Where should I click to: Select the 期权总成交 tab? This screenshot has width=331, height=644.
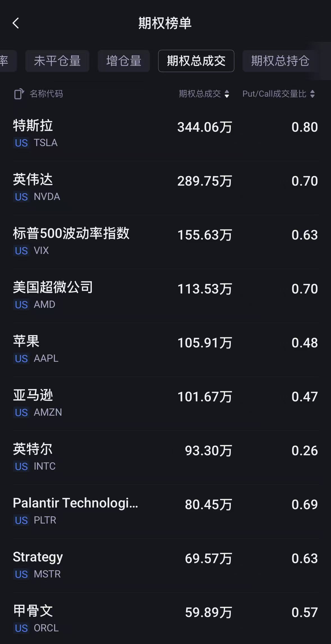point(196,61)
